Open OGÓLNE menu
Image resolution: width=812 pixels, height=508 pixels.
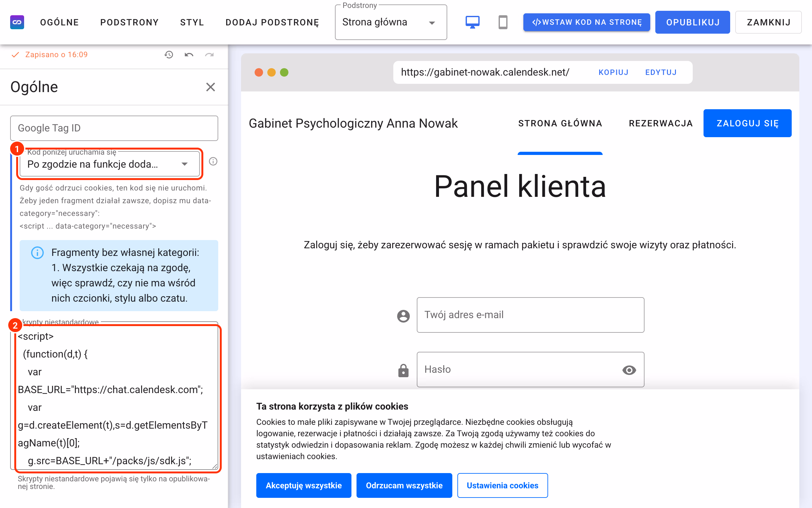click(59, 22)
